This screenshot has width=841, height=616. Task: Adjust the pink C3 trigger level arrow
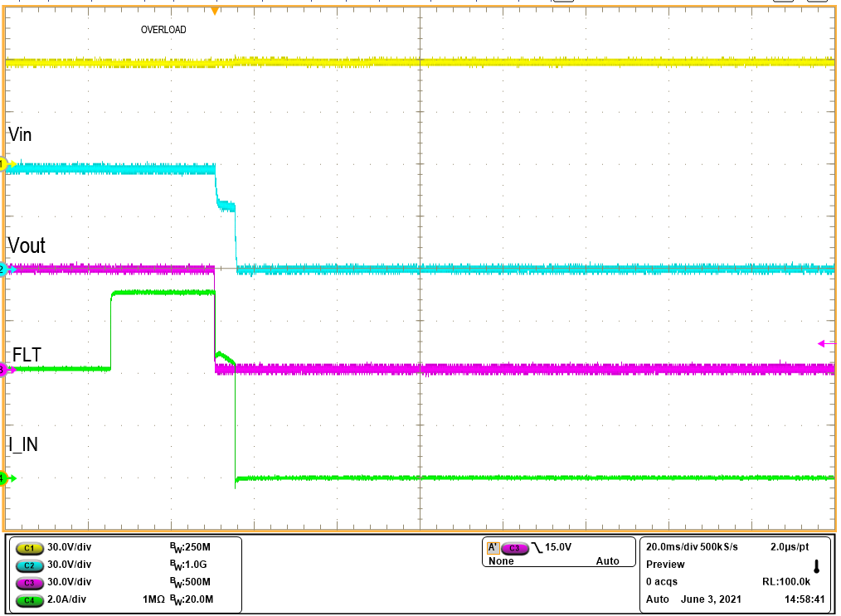(824, 342)
